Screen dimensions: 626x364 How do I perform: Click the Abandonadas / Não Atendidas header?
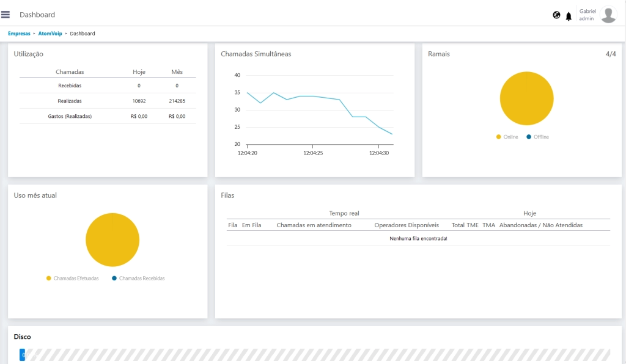point(540,225)
